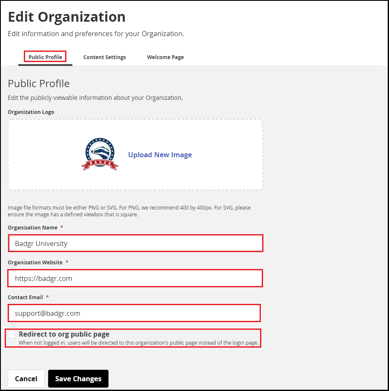389x391 pixels.
Task: Go to the Welcome Page tab
Action: tap(165, 57)
